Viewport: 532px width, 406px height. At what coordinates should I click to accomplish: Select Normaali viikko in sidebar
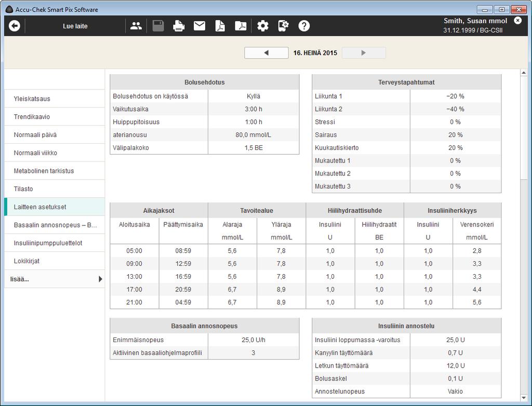point(54,153)
